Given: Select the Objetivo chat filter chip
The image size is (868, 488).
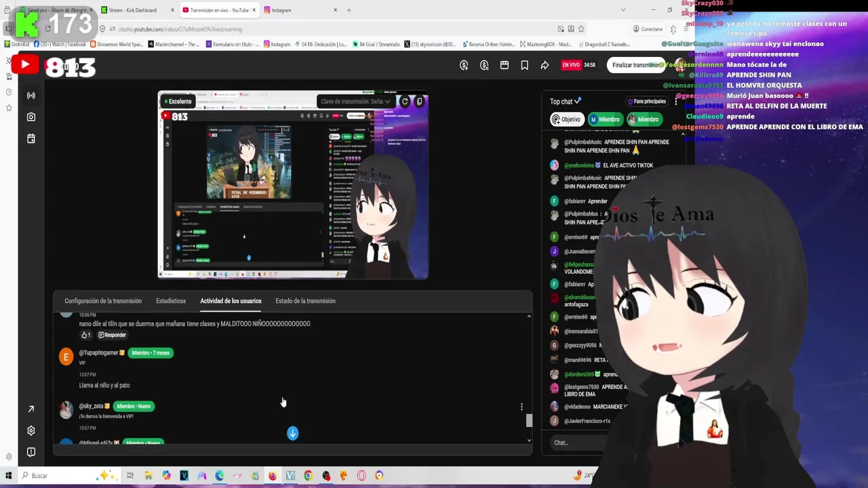Looking at the screenshot, I should tap(567, 119).
